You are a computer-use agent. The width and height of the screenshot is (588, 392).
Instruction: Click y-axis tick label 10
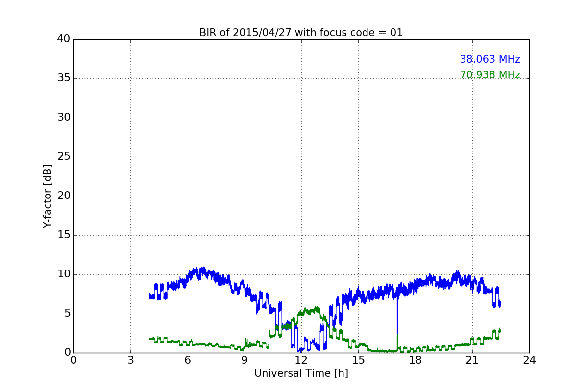pyautogui.click(x=64, y=274)
